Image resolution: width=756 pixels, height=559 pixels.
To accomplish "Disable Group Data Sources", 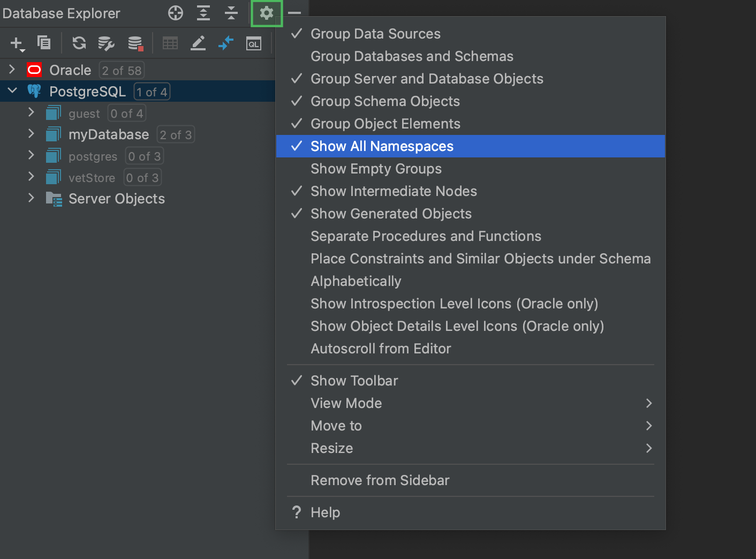I will [375, 34].
